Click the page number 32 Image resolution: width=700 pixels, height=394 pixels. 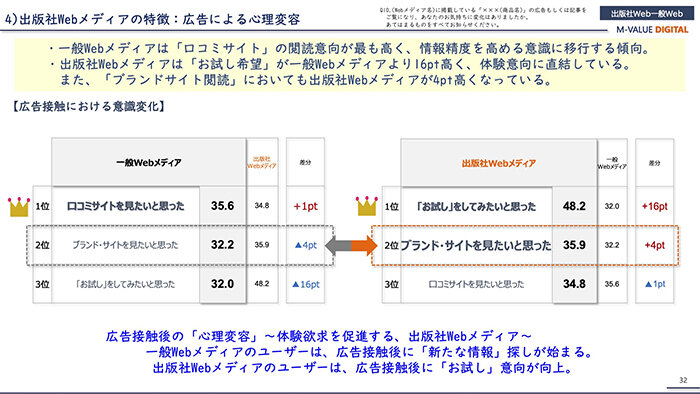[x=683, y=380]
